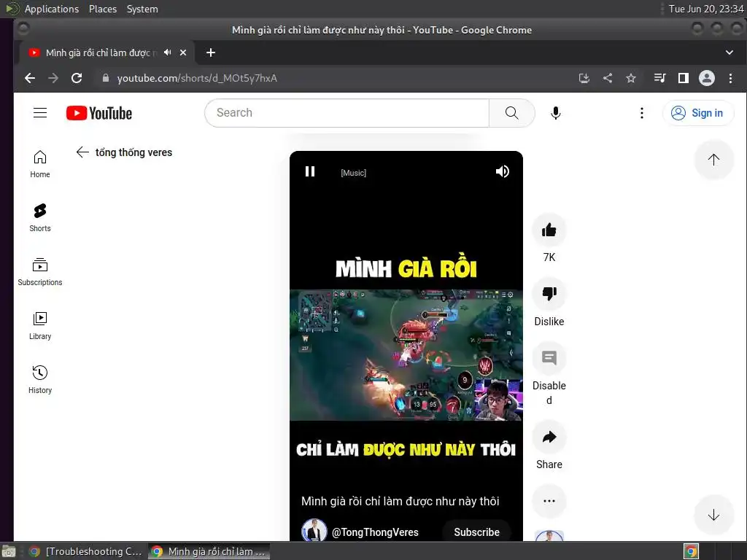The image size is (747, 560).
Task: Open @TongThongVeres channel handle link
Action: [x=375, y=532]
